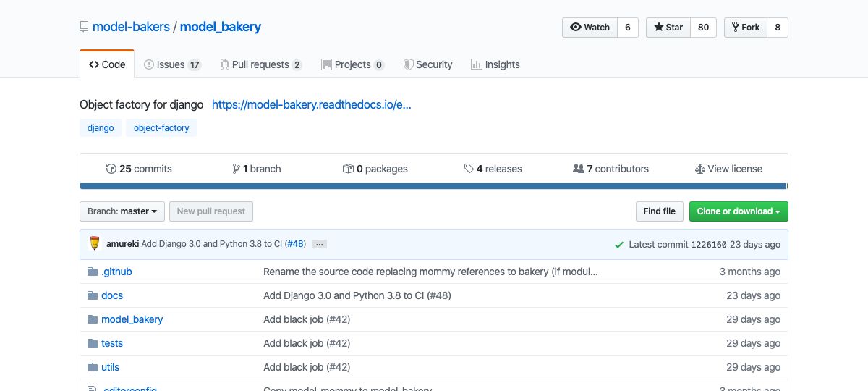Open the Pull requests tab
This screenshot has width=868, height=391.
click(x=260, y=64)
